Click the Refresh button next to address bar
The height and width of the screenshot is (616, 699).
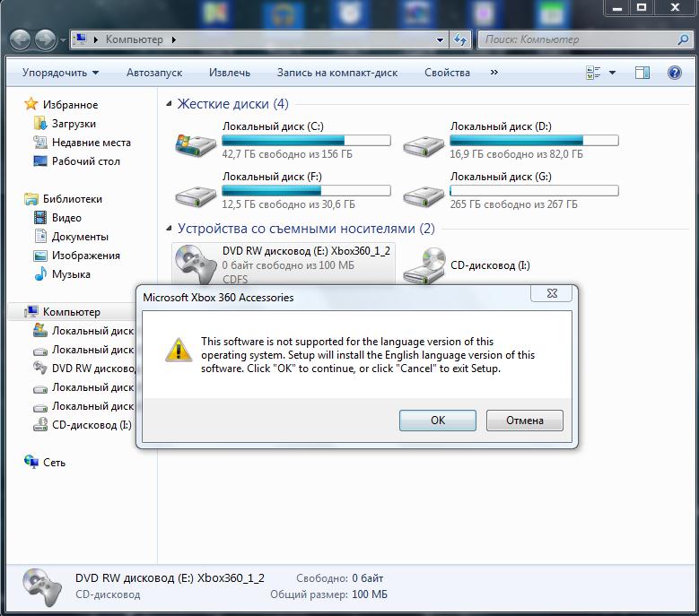tap(460, 39)
